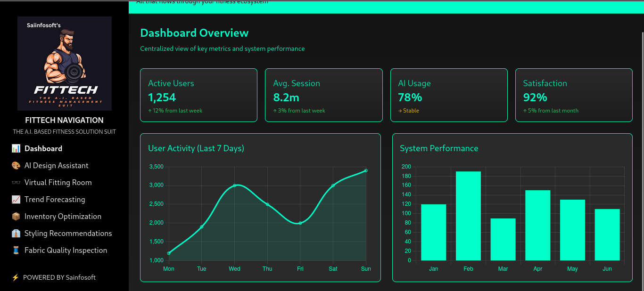The height and width of the screenshot is (291, 644).
Task: Click the lightning bolt icon near Powered By
Action: tap(15, 278)
